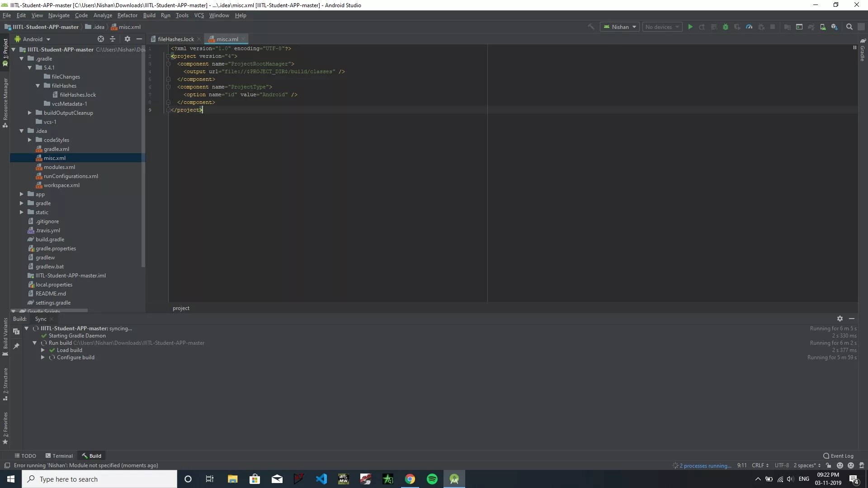This screenshot has height=488, width=868.
Task: Click the 2 processes running link
Action: 705,466
